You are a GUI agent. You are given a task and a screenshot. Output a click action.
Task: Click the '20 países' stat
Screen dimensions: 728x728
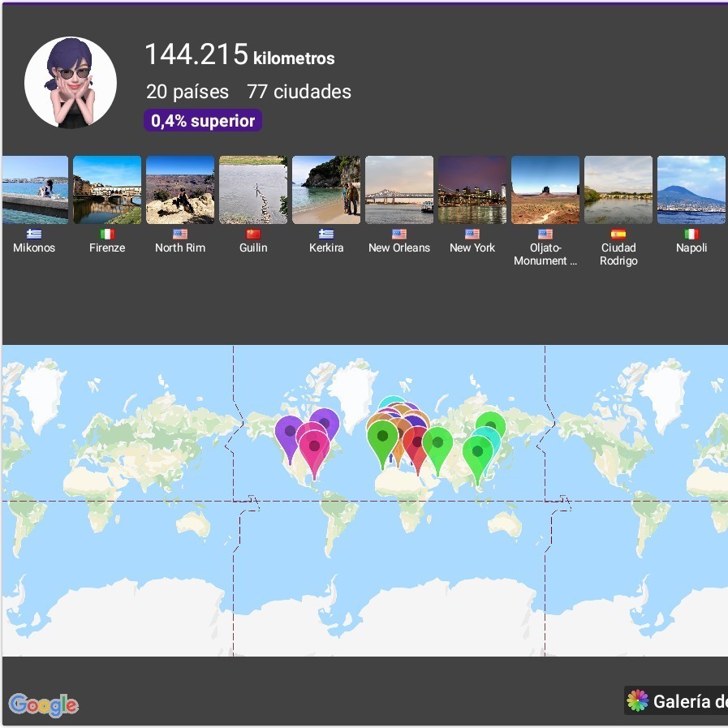pyautogui.click(x=187, y=92)
